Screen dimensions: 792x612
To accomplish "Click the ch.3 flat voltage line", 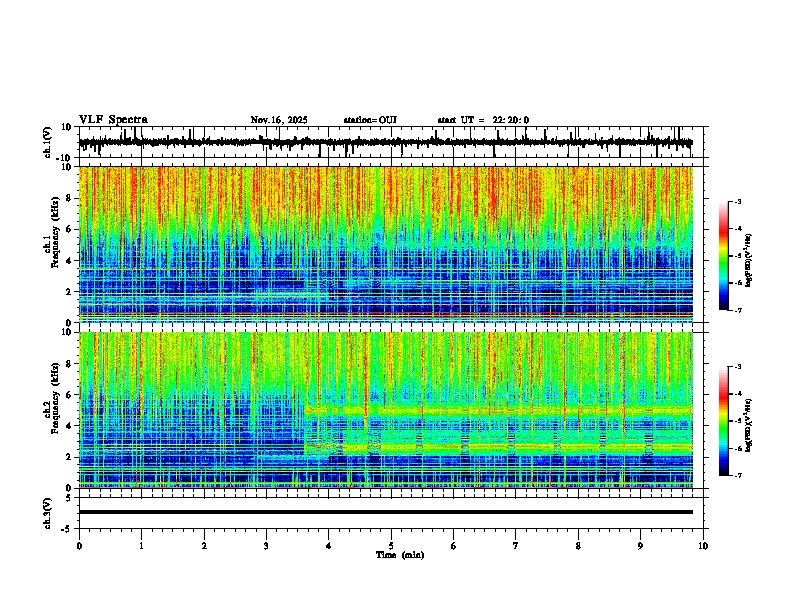I will point(385,512).
